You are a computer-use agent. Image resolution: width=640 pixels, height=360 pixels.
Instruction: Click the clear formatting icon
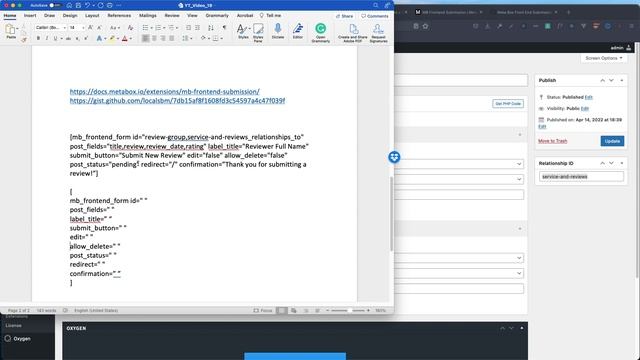click(130, 28)
